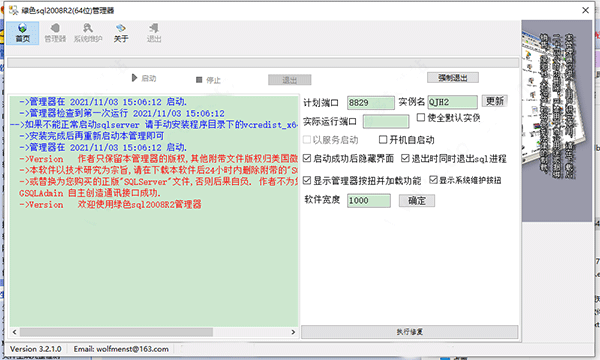Click the log scrollbar left arrow

pos(15,332)
